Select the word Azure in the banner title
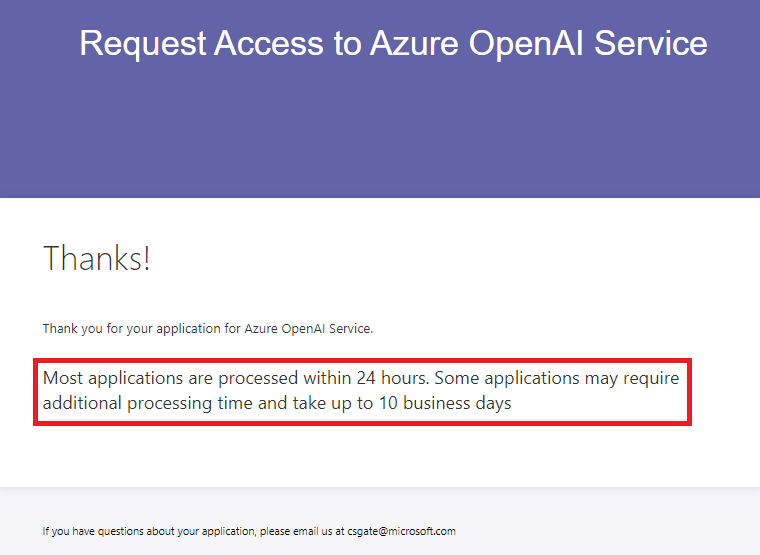The height and width of the screenshot is (555, 760). point(414,44)
